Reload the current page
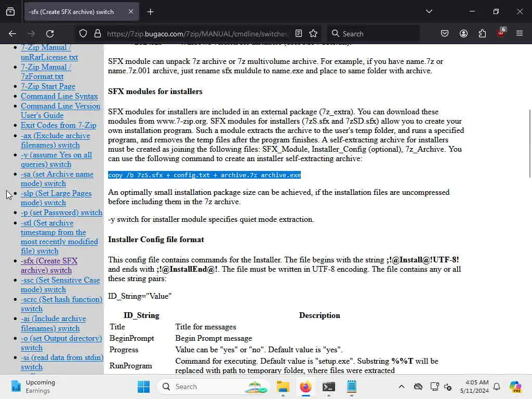This screenshot has width=532, height=399. 50,34
